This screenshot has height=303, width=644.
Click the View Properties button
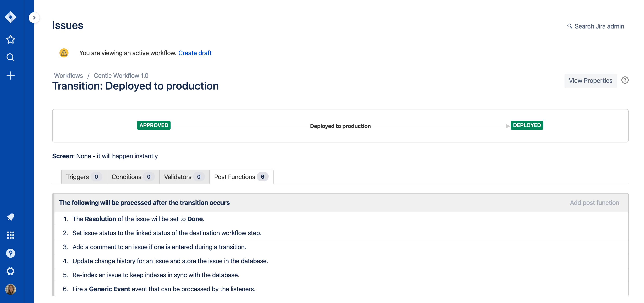click(x=590, y=80)
